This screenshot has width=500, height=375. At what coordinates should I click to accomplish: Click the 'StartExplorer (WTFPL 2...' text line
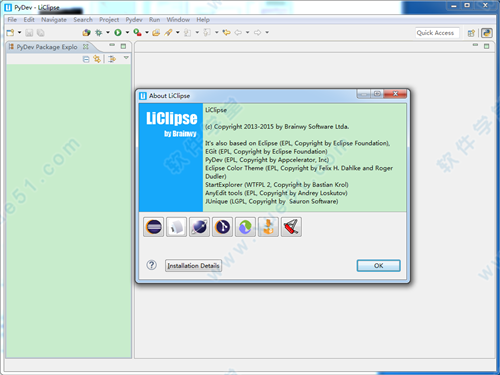click(x=277, y=185)
